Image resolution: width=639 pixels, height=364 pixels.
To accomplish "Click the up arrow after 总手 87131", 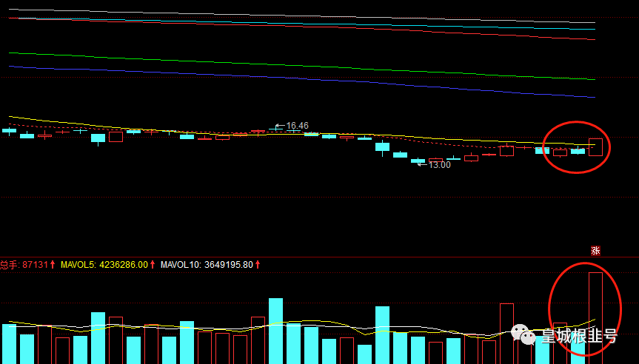I will coord(53,265).
